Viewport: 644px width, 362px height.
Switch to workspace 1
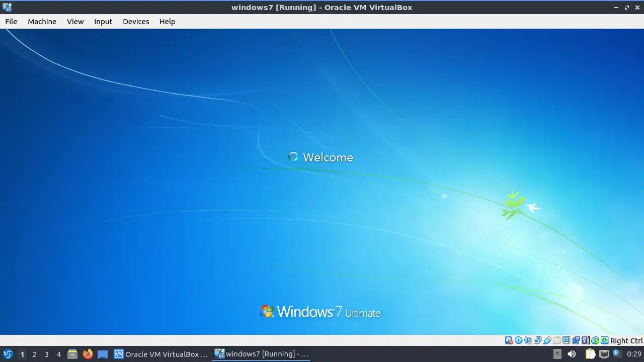point(22,354)
